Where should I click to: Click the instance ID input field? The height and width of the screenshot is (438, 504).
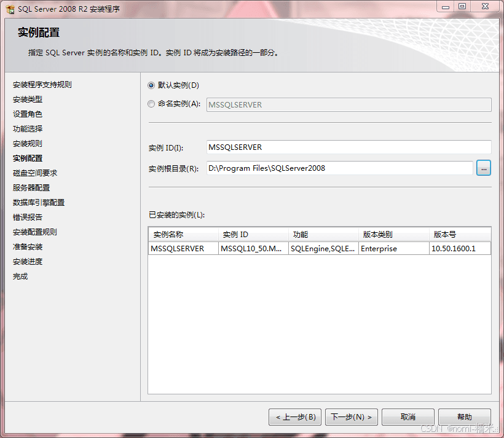348,147
